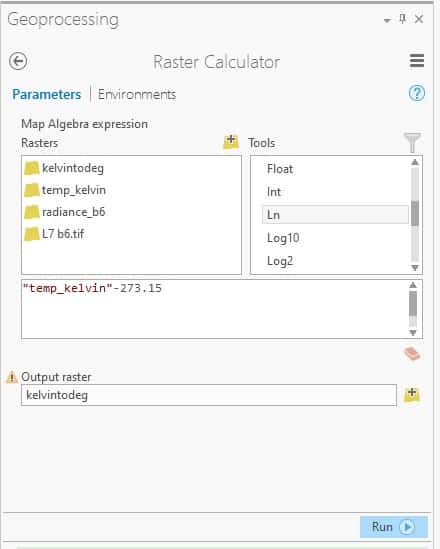Click the warning icon beside Output raster
The width and height of the screenshot is (440, 549).
[x=12, y=377]
